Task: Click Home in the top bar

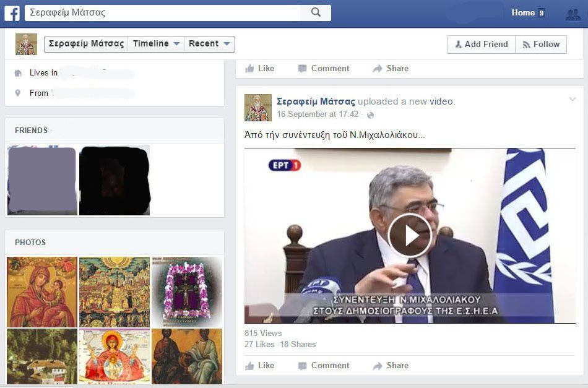Action: [523, 13]
